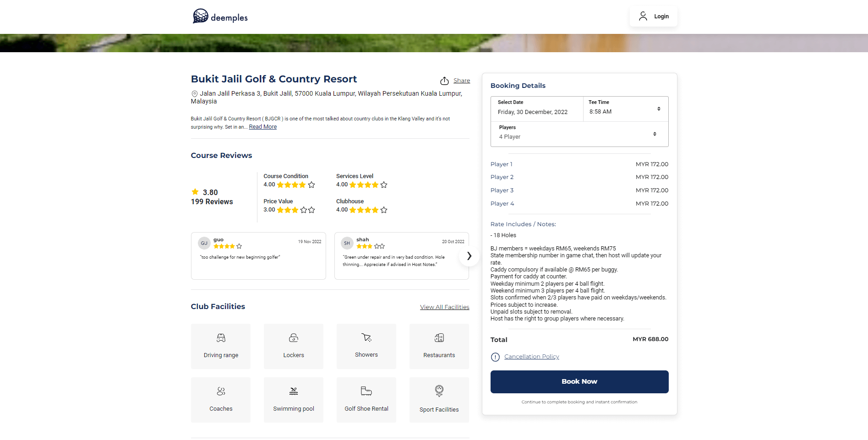The width and height of the screenshot is (868, 440).
Task: Click the Bukit Jalil Golf & Country Resort title
Action: [x=274, y=79]
